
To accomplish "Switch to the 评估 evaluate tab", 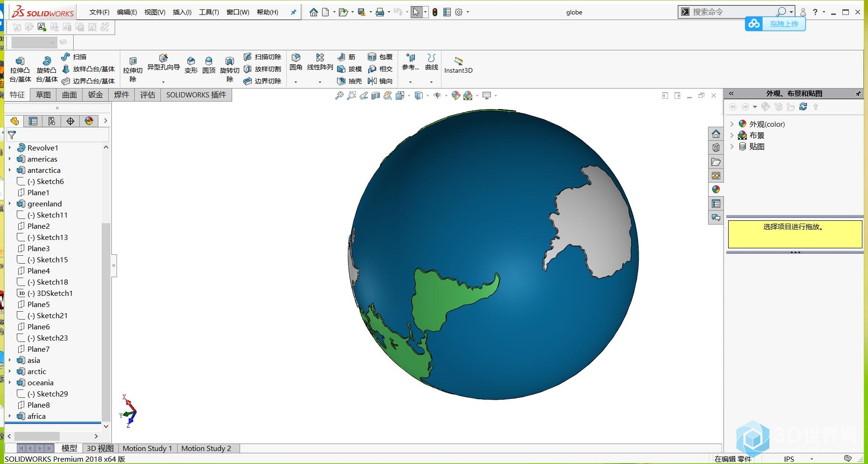I will click(x=148, y=95).
